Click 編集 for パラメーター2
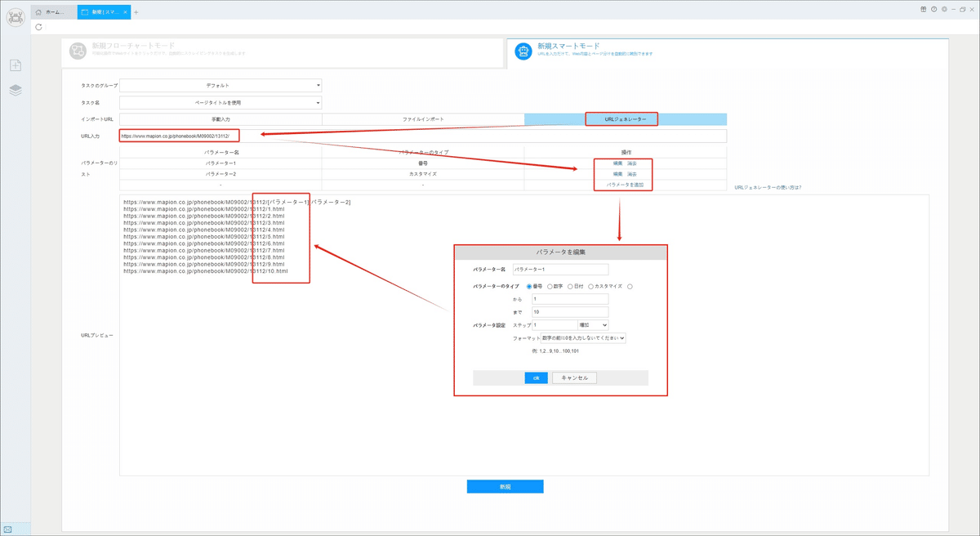The width and height of the screenshot is (980, 536). [x=618, y=174]
